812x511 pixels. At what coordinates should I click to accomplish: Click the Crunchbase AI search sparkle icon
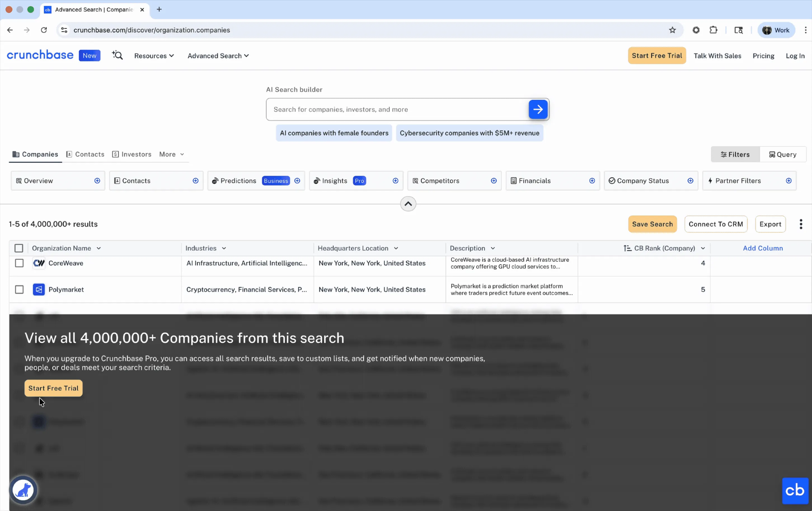pyautogui.click(x=117, y=55)
